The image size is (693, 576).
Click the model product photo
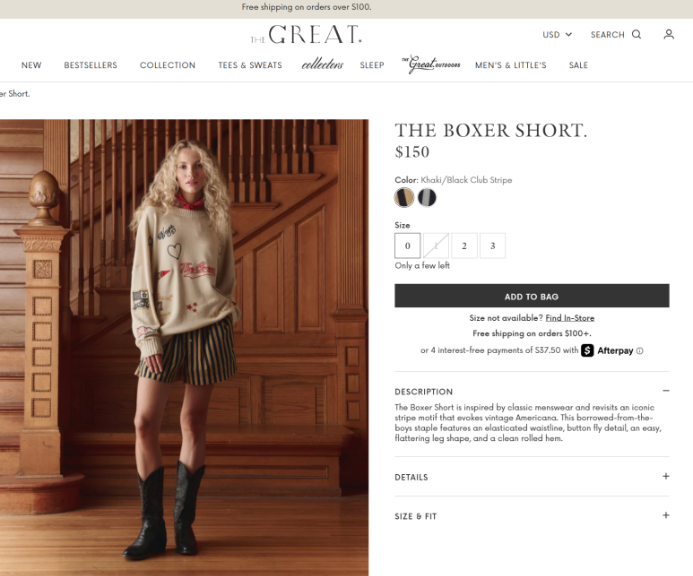coord(184,347)
